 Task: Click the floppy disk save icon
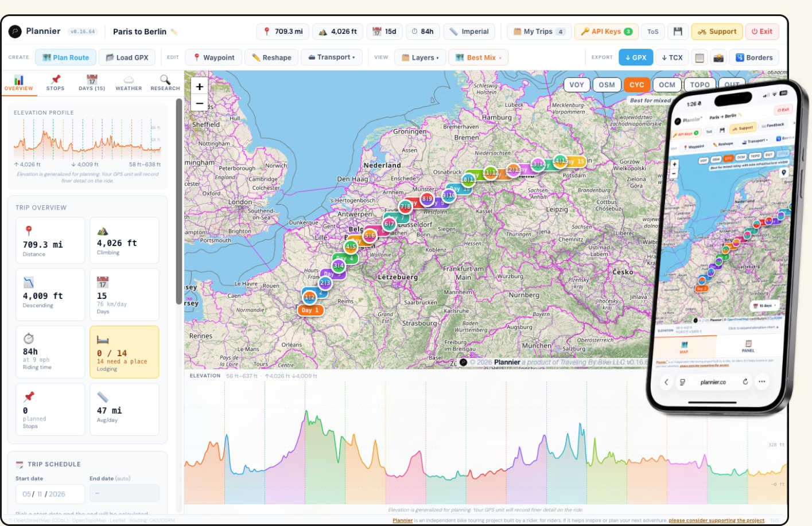tap(678, 32)
